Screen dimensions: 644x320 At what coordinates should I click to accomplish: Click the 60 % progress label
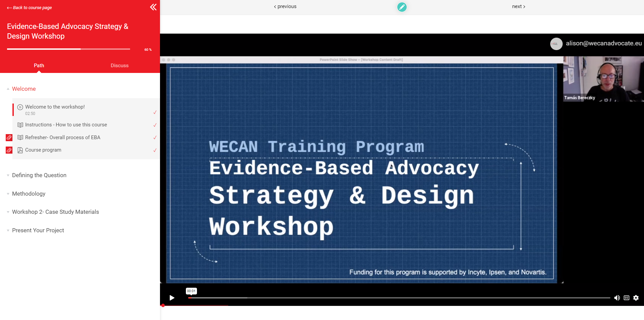pos(148,50)
